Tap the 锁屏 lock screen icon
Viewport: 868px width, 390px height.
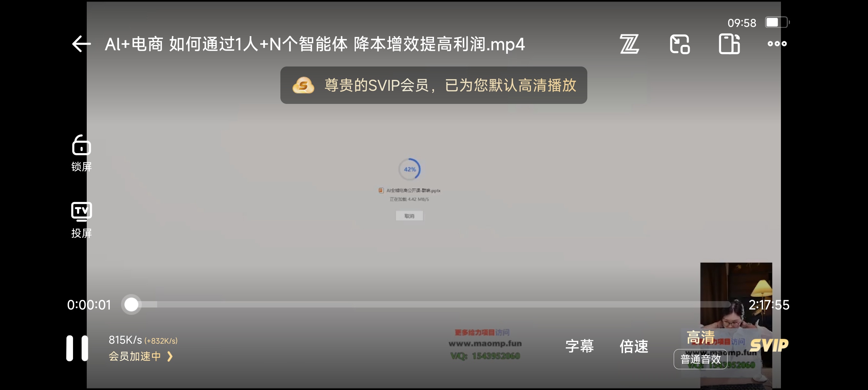[x=81, y=153]
